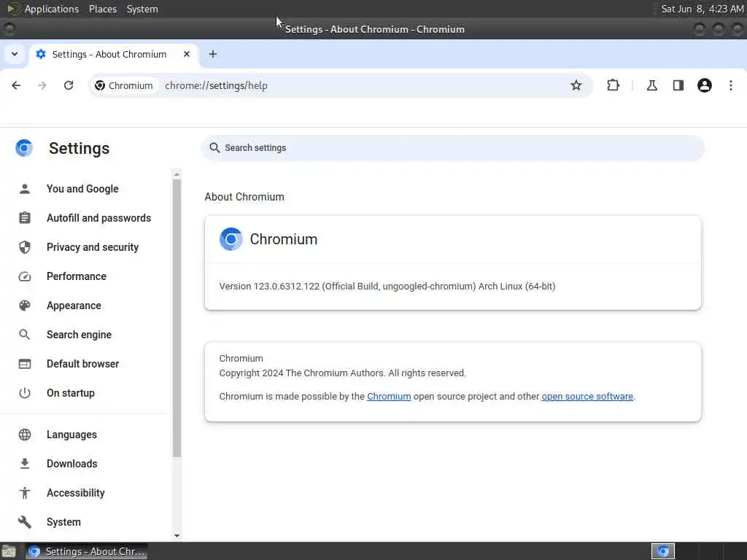The image size is (747, 560).
Task: Open Search engine settings
Action: click(79, 334)
